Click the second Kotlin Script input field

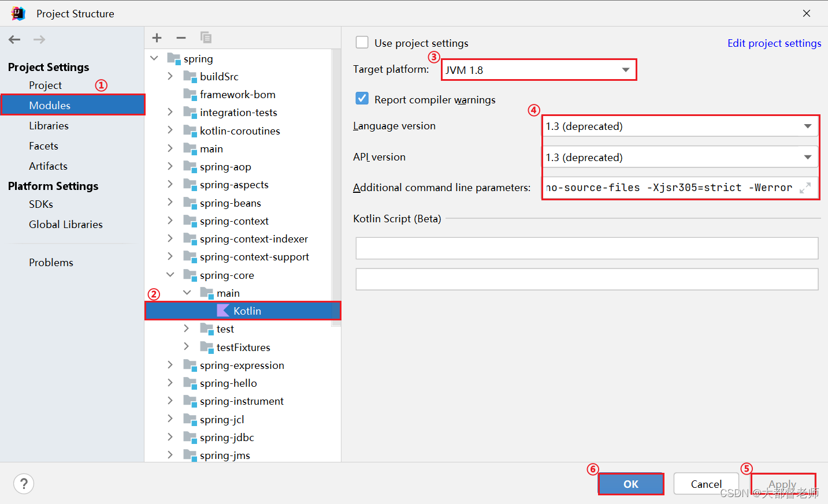click(x=587, y=279)
